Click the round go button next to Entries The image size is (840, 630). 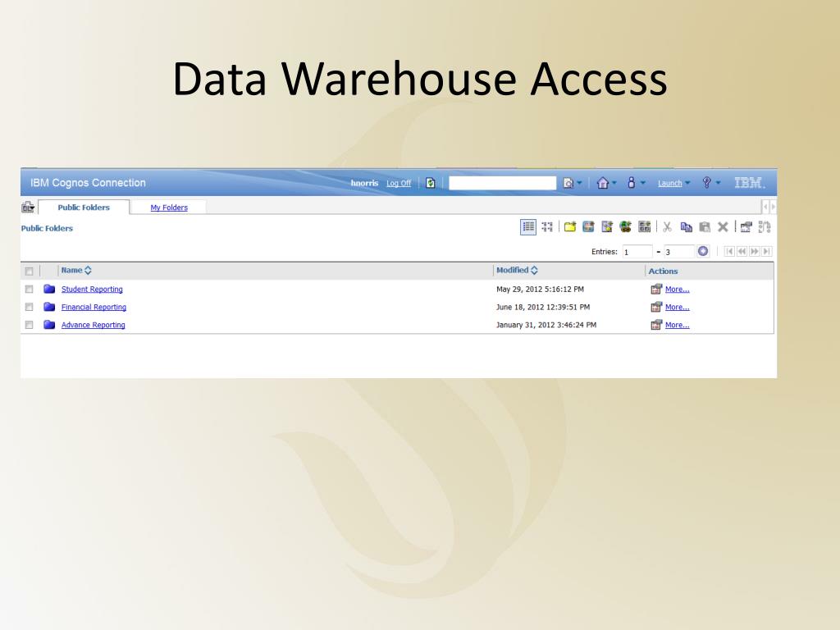(x=703, y=251)
